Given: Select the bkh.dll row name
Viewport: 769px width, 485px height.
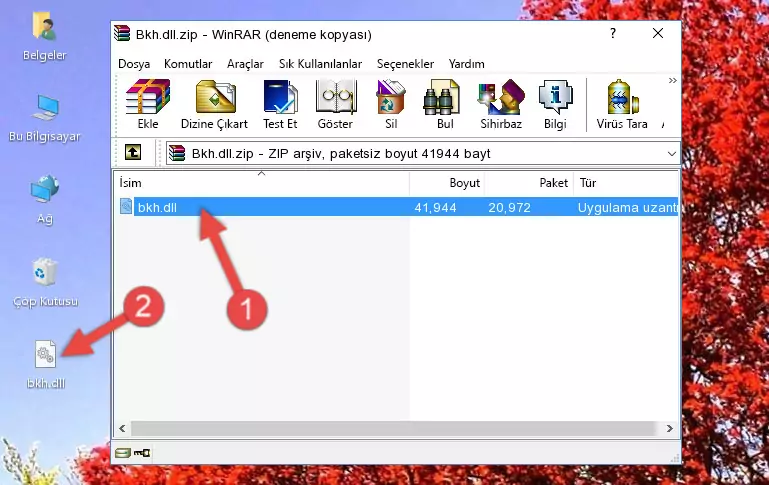Looking at the screenshot, I should coord(157,207).
